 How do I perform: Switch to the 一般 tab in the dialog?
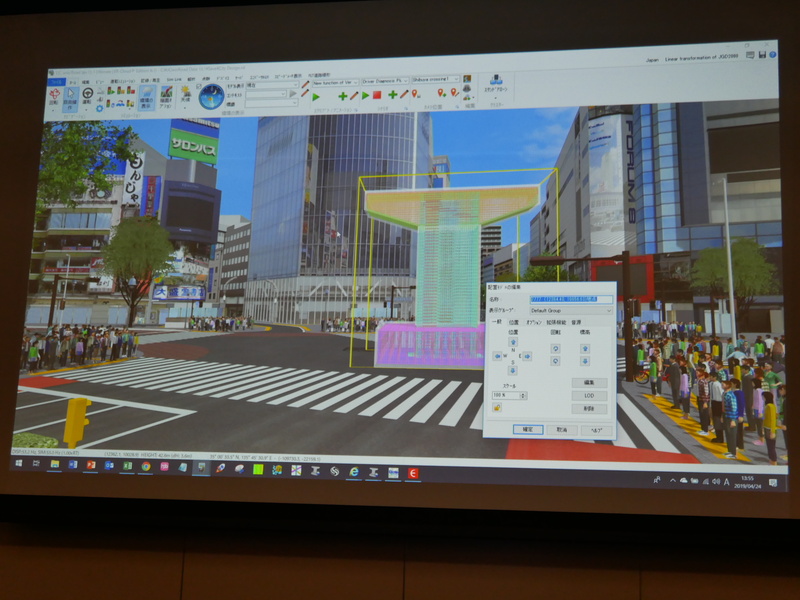496,322
